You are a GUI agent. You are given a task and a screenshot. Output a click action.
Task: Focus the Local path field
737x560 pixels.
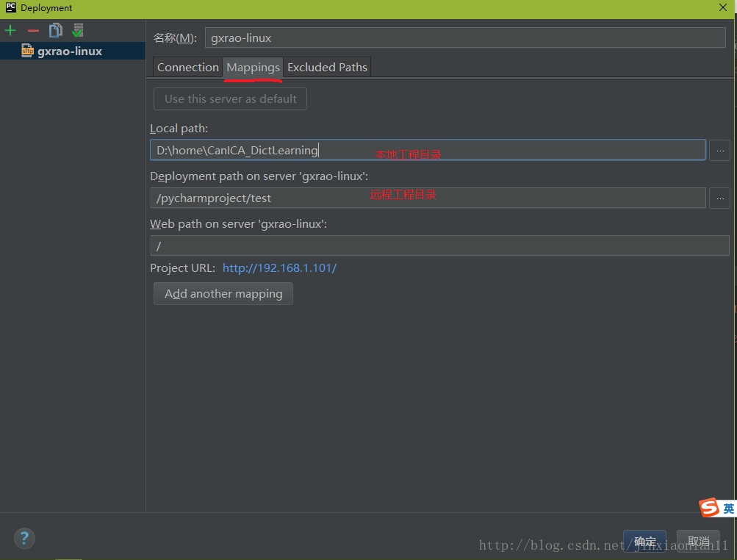click(428, 150)
